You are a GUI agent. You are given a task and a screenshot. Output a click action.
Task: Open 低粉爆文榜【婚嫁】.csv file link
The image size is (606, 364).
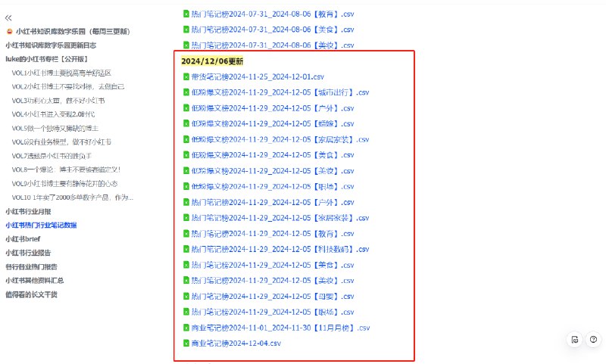click(273, 124)
